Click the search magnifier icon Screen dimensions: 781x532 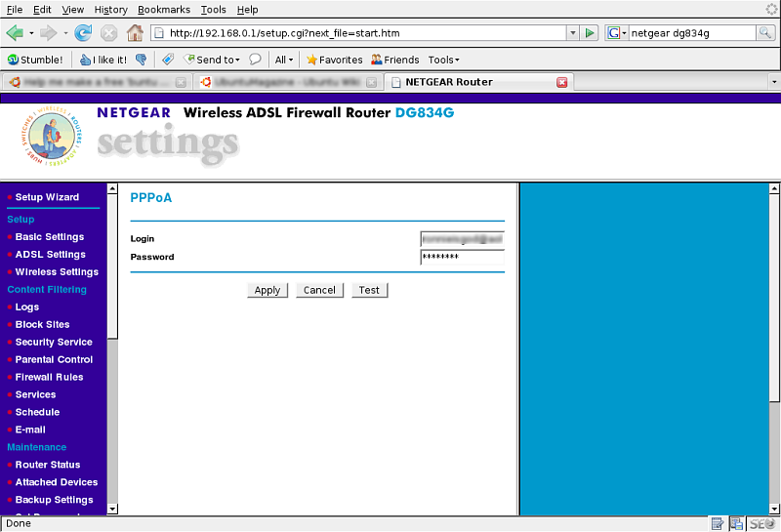click(765, 33)
